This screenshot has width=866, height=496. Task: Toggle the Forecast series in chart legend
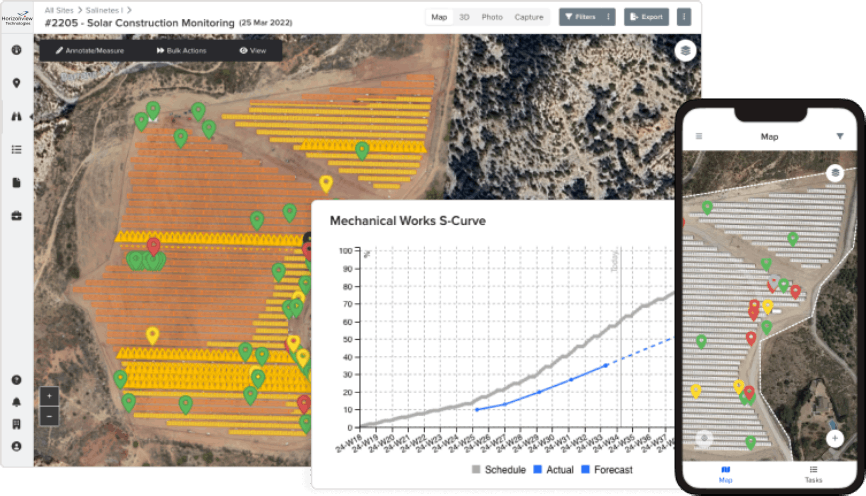606,470
